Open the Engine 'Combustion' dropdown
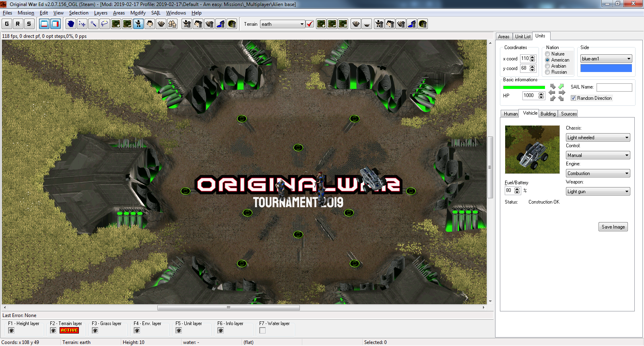 click(598, 173)
